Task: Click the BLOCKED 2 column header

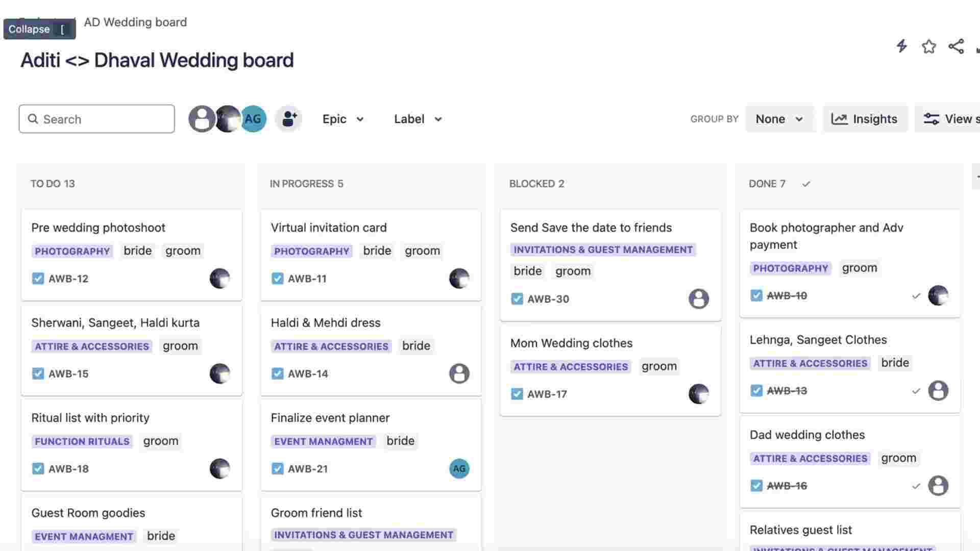Action: click(x=537, y=184)
